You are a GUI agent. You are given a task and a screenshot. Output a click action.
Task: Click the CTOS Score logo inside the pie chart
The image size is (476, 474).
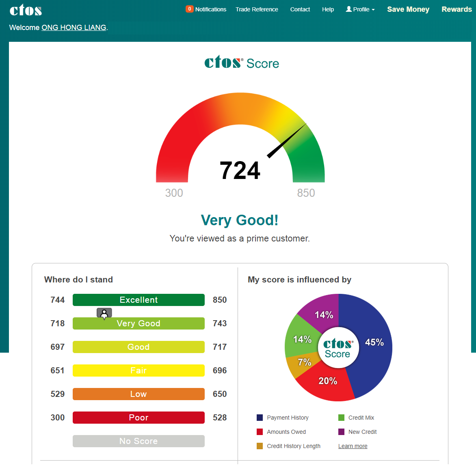[338, 348]
